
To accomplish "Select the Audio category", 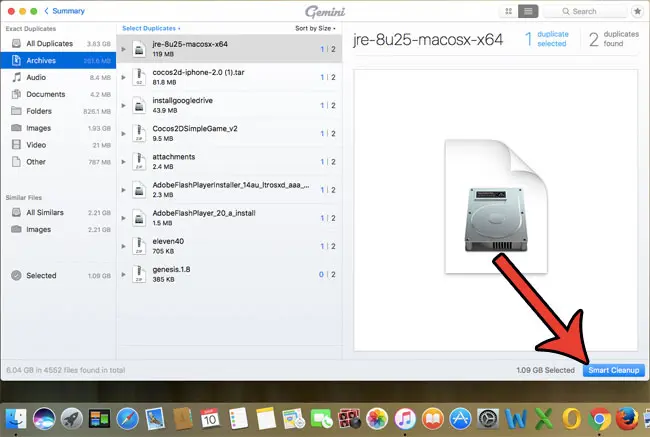I will point(58,78).
